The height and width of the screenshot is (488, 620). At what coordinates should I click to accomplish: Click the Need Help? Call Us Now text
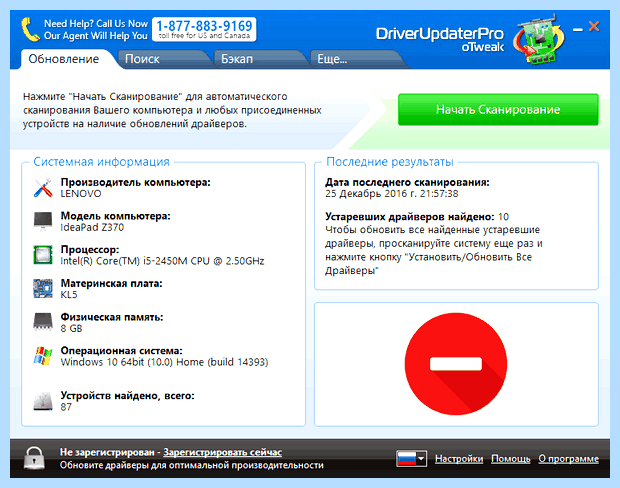coord(96,24)
